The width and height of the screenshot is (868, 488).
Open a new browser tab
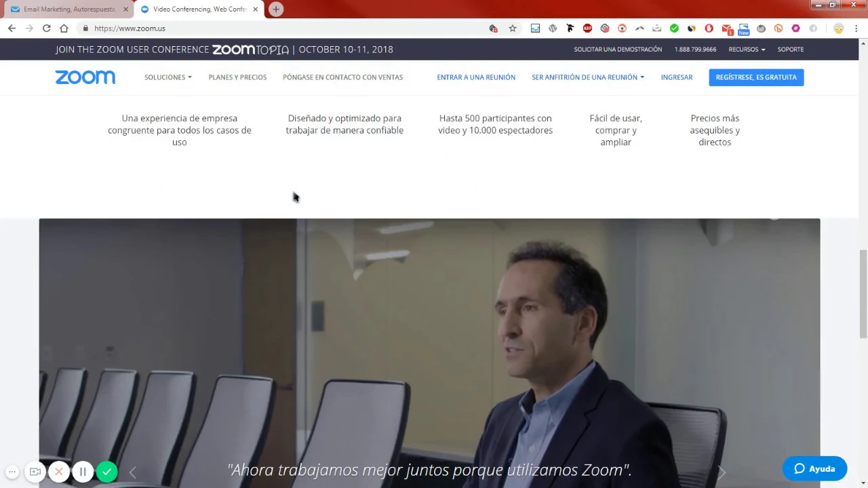click(x=275, y=9)
